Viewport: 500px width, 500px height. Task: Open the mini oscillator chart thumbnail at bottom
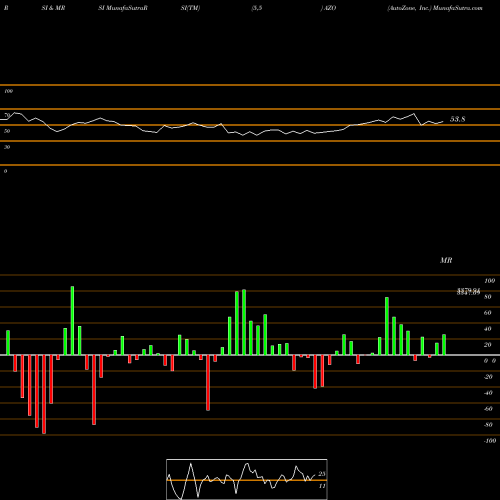(247, 479)
